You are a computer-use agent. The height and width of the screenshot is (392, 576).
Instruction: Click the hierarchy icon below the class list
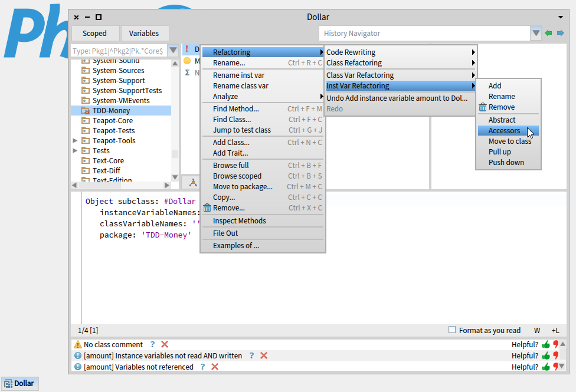point(193,182)
